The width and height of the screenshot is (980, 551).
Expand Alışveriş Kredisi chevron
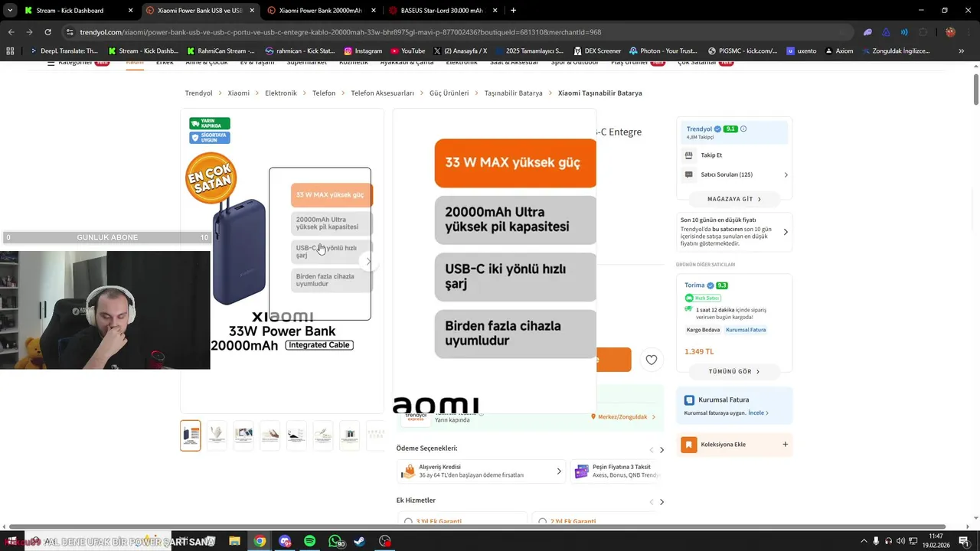[559, 471]
